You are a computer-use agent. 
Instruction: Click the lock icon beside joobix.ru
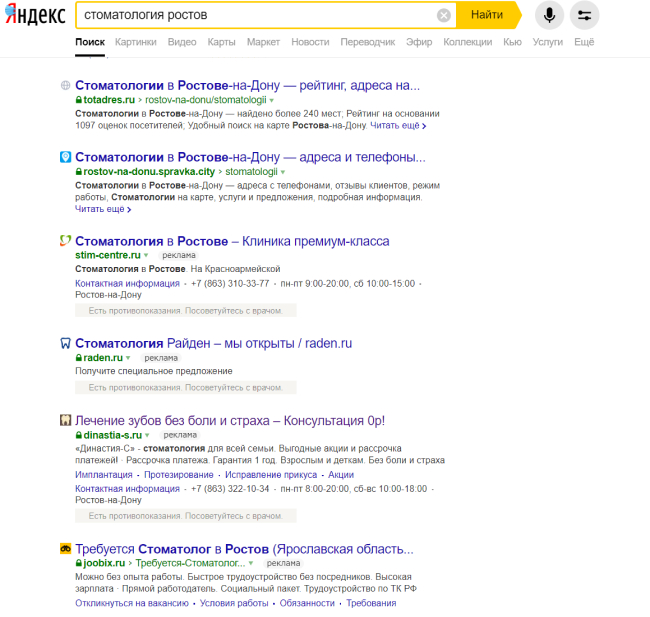[x=79, y=563]
